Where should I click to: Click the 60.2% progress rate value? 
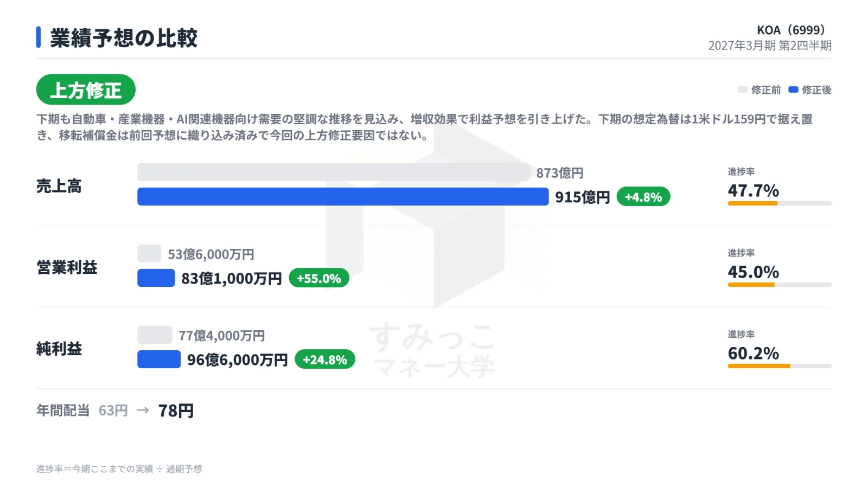tap(754, 354)
